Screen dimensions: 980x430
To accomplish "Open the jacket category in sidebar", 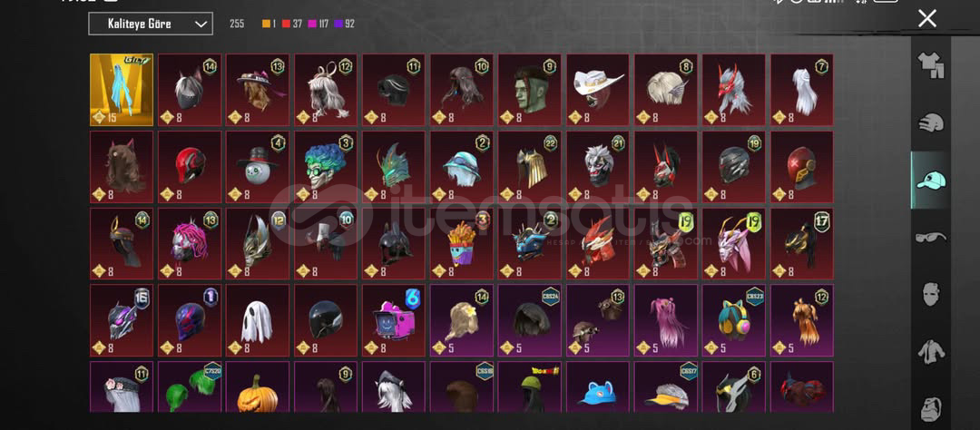I will [x=931, y=352].
